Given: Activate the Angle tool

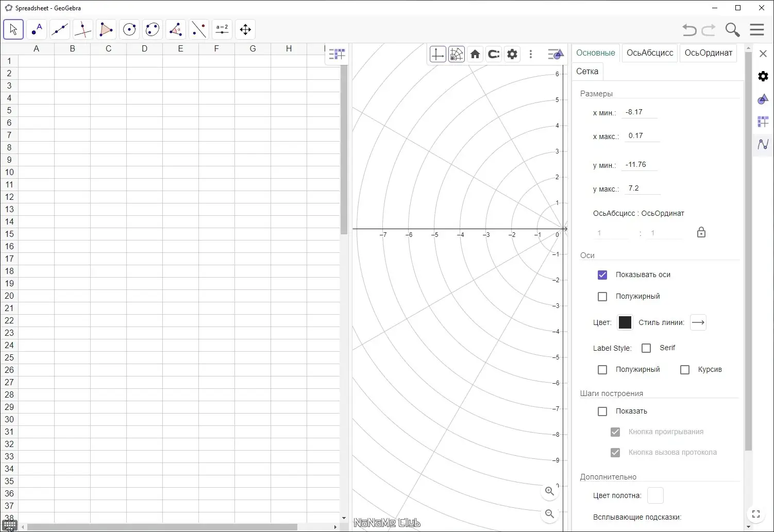Looking at the screenshot, I should [x=176, y=29].
